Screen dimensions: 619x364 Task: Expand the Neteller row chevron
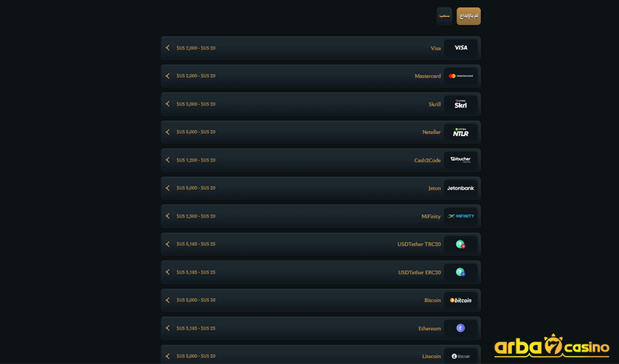click(x=167, y=132)
